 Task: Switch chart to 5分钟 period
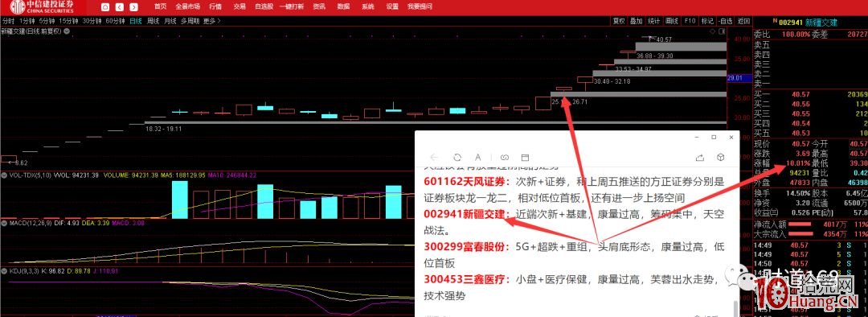[x=47, y=21]
